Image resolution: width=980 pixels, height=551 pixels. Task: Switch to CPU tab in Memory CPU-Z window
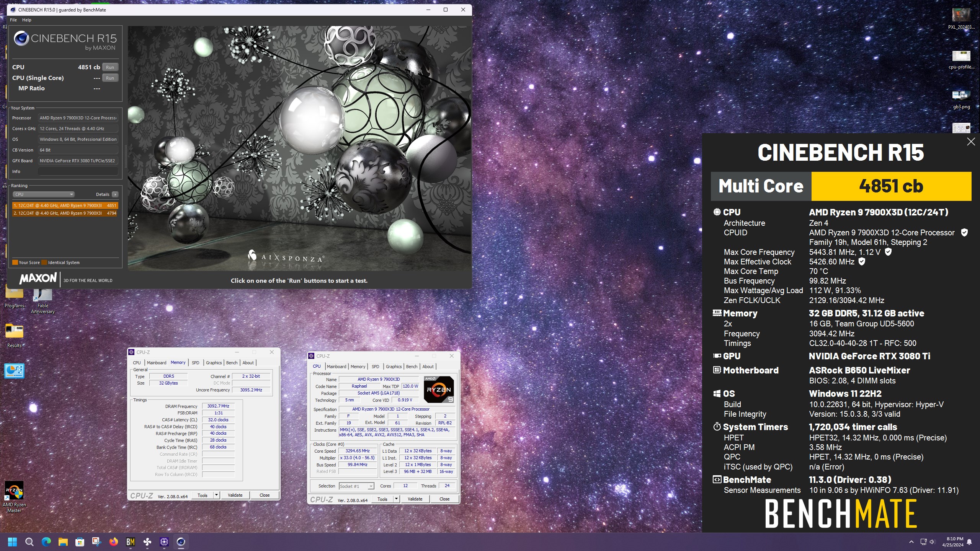[137, 363]
